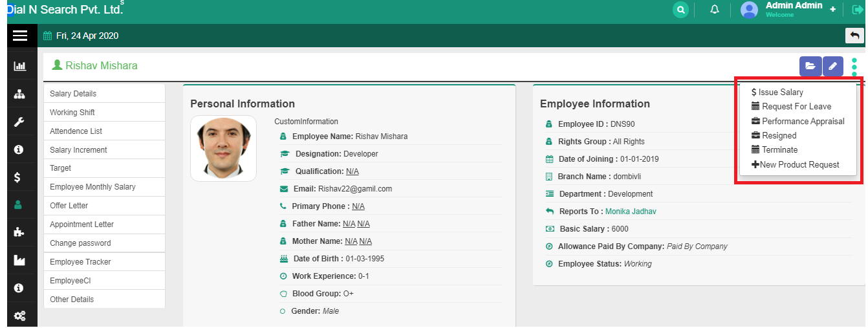868x328 pixels.
Task: Open the bar chart dashboard sidebar icon
Action: pos(19,66)
